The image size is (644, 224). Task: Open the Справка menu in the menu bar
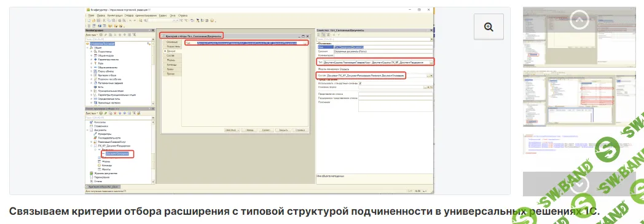click(x=183, y=15)
